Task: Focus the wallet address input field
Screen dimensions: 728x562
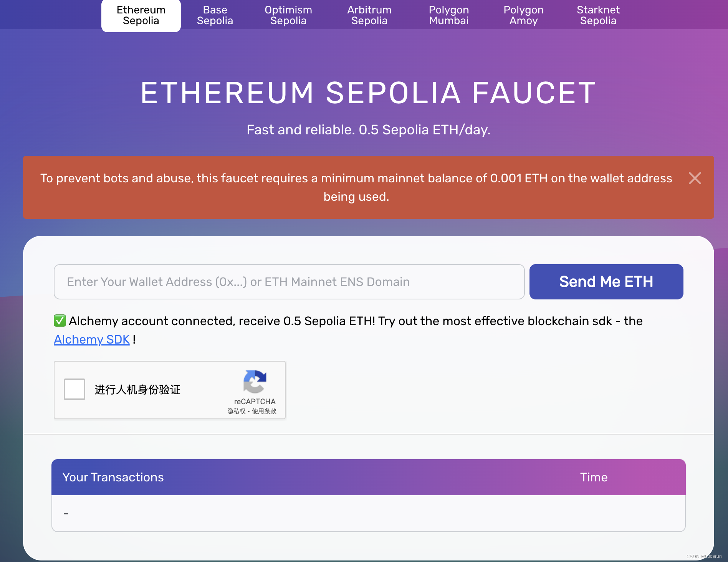Action: 289,282
